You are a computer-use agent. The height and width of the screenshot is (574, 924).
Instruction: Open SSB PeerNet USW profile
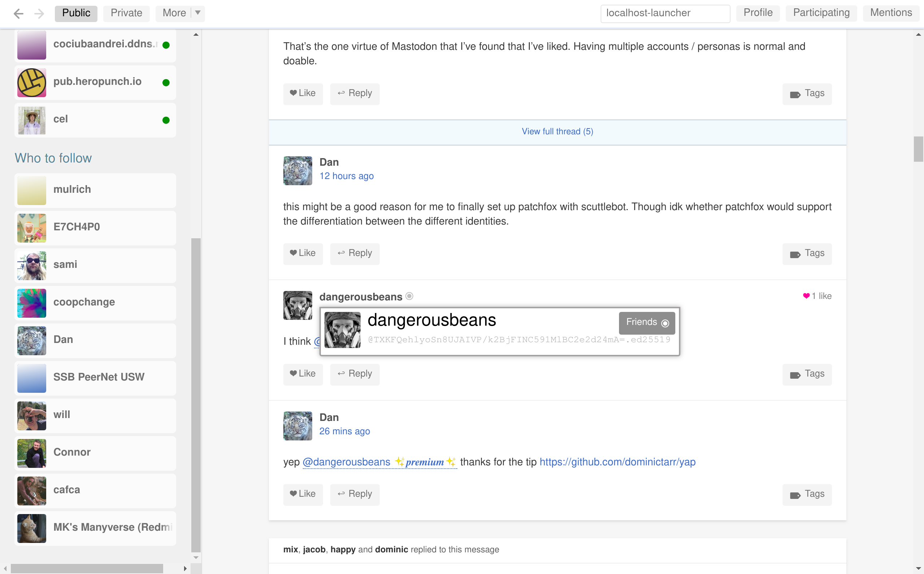click(95, 378)
